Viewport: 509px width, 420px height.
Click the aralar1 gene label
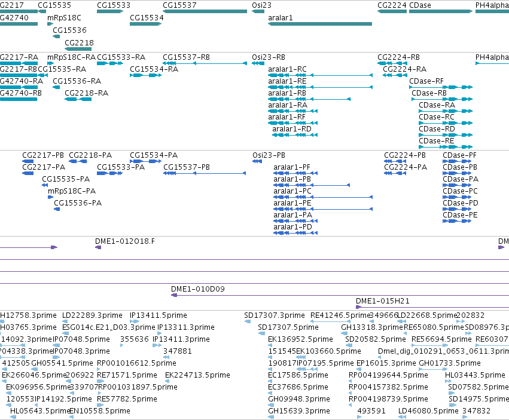coord(281,18)
